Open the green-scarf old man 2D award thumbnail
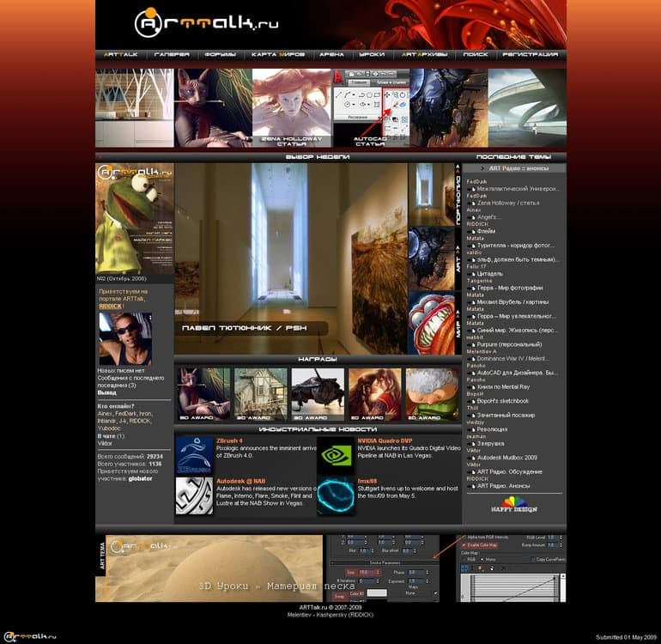The image size is (661, 644). pos(432,394)
